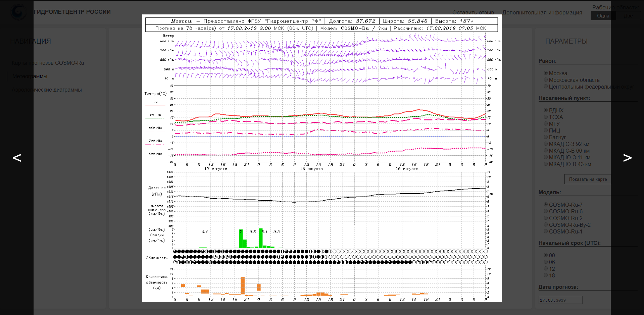Image resolution: width=644 pixels, height=315 pixels.
Task: Select the Балчуг location
Action: [x=546, y=137]
